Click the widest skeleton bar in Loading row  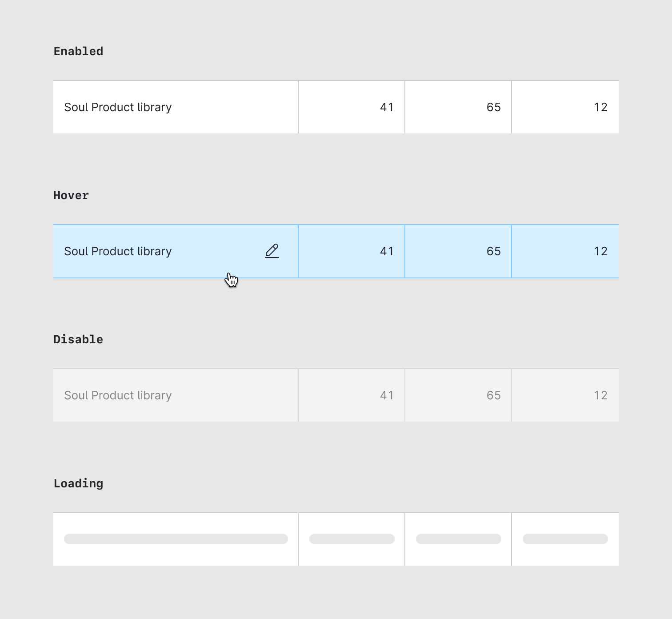pyautogui.click(x=176, y=539)
